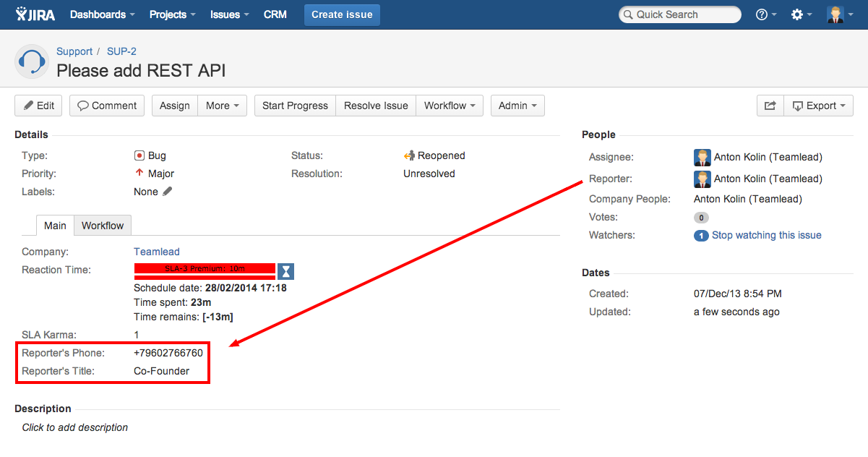
Task: Open the administration gear menu
Action: pyautogui.click(x=801, y=14)
